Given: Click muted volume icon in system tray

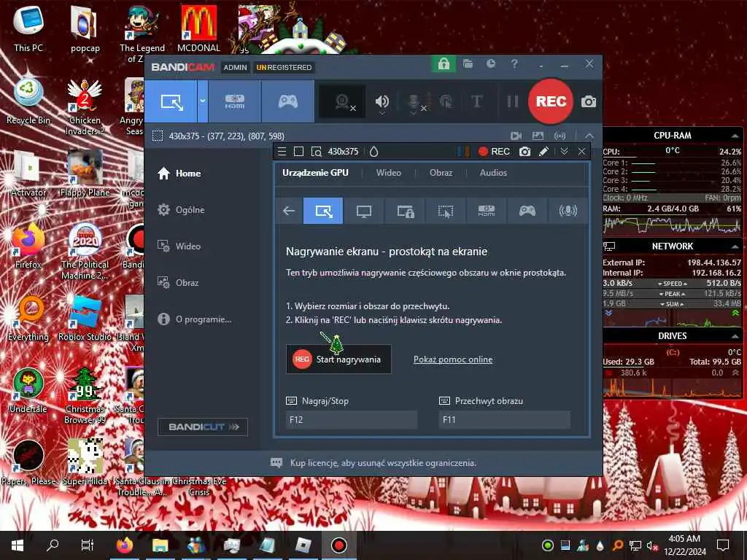Looking at the screenshot, I should [651, 545].
